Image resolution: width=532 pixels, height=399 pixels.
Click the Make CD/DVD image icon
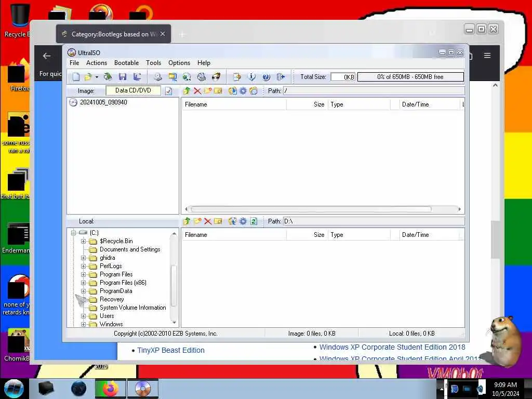coord(158,77)
